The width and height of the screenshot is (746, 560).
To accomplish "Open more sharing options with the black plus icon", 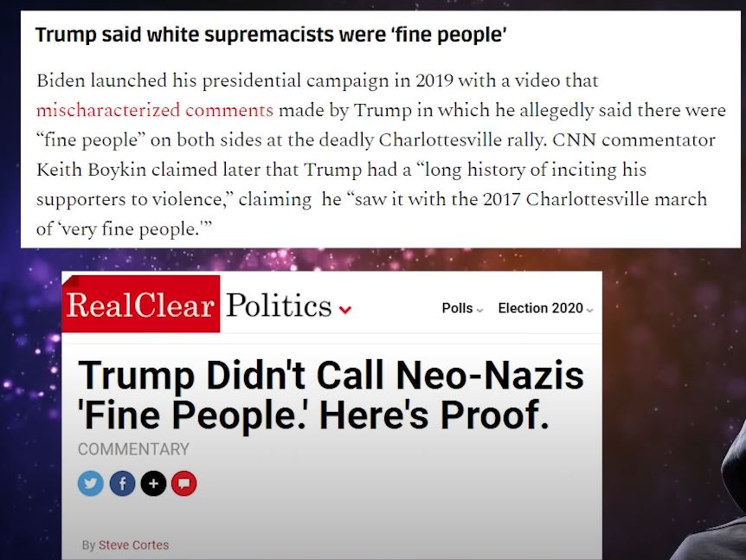I will pos(153,483).
